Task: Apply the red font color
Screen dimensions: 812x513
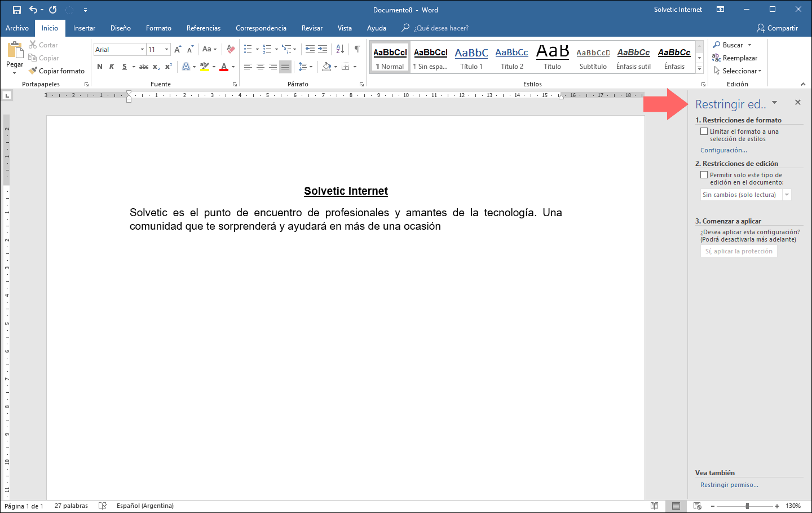Action: click(x=224, y=67)
